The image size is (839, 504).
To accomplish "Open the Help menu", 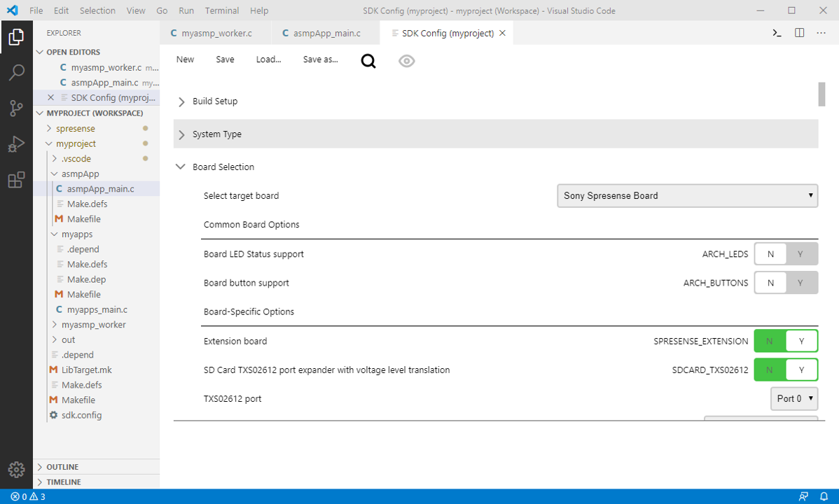I will click(x=259, y=10).
